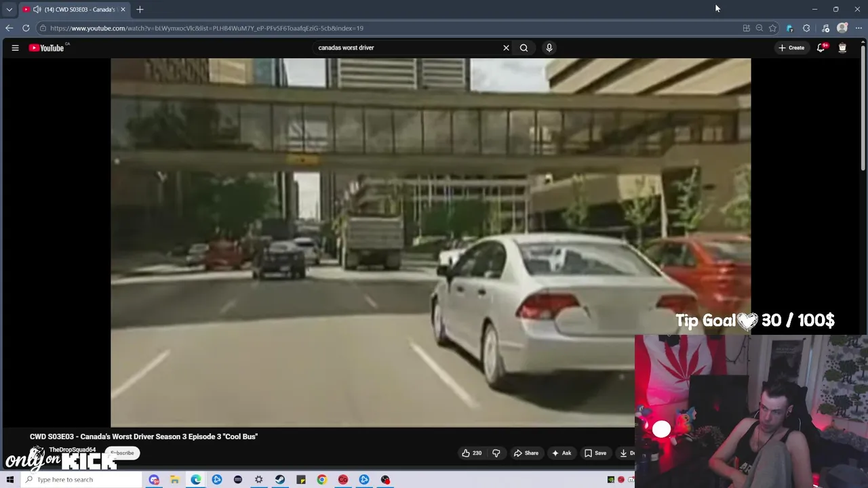Viewport: 868px width, 488px height.
Task: Open the blue extension icon with badge
Action: [x=789, y=28]
